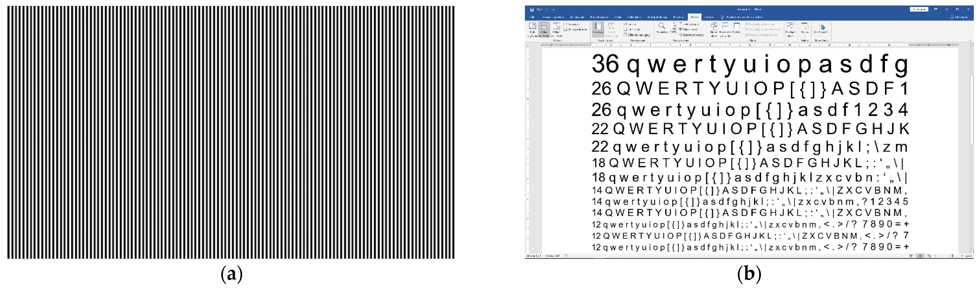Click the Save icon in title bar
This screenshot has height=290, width=980.
click(532, 10)
